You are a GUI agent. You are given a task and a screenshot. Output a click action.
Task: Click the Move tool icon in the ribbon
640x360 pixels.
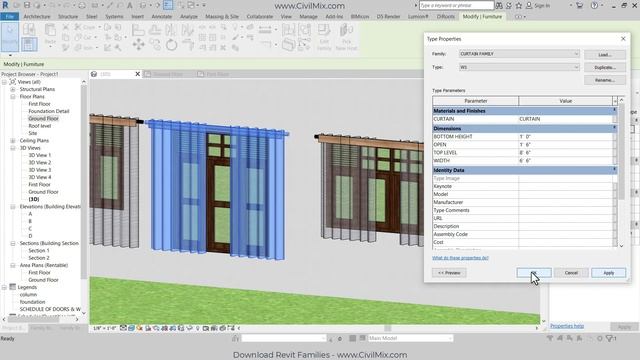point(138,44)
